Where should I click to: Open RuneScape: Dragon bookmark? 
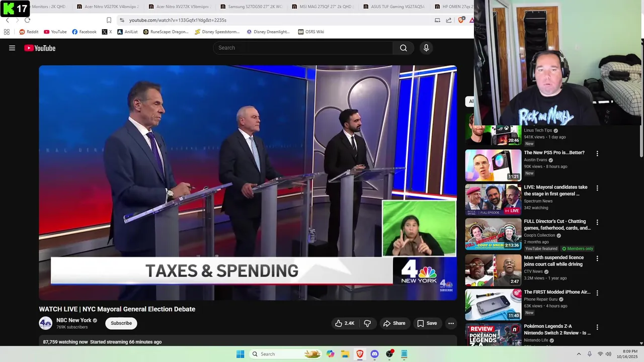[x=166, y=32]
